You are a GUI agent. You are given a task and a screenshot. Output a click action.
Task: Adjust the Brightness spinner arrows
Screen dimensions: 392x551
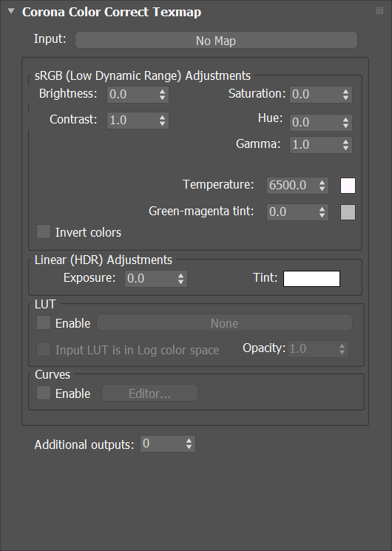click(x=163, y=95)
